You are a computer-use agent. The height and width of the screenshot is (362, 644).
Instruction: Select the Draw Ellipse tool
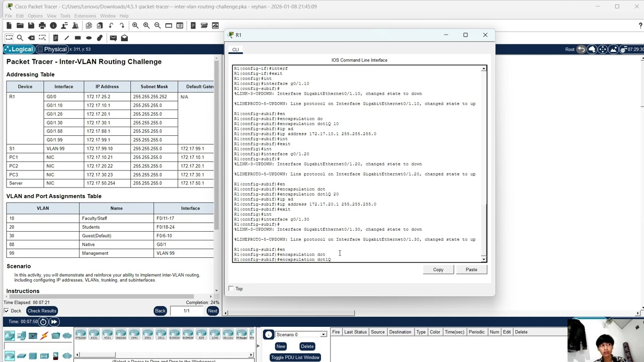coord(89,38)
